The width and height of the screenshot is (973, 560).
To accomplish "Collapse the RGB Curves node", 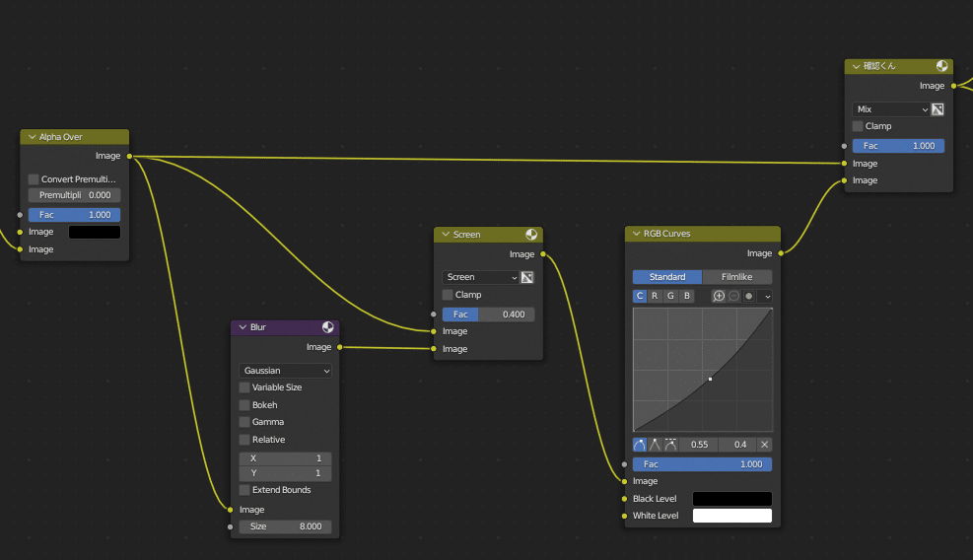I will pyautogui.click(x=636, y=234).
